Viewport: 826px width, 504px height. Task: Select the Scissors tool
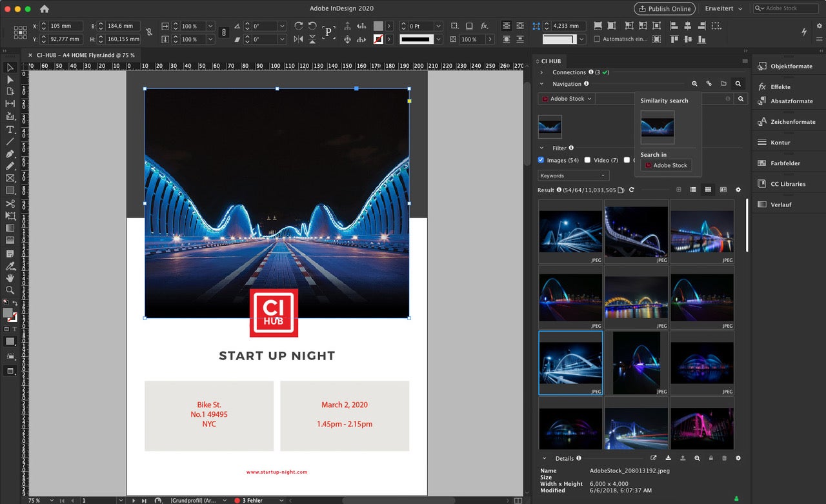[x=10, y=203]
